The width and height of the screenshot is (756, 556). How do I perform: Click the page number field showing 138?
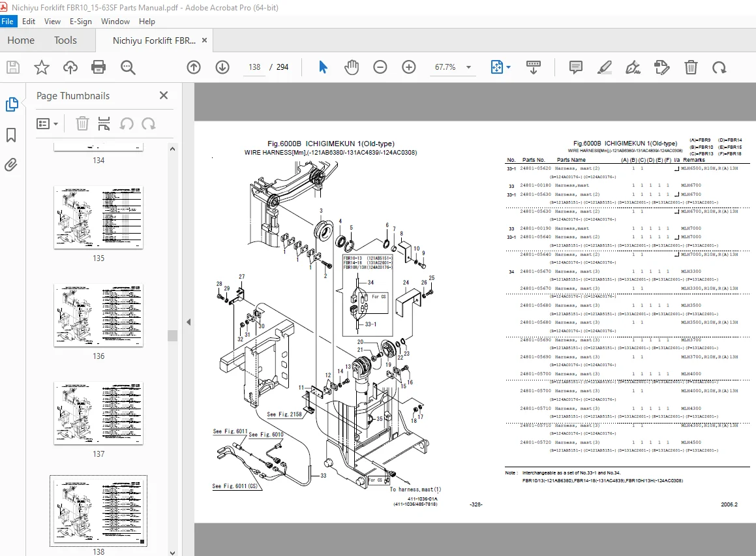[x=254, y=67]
